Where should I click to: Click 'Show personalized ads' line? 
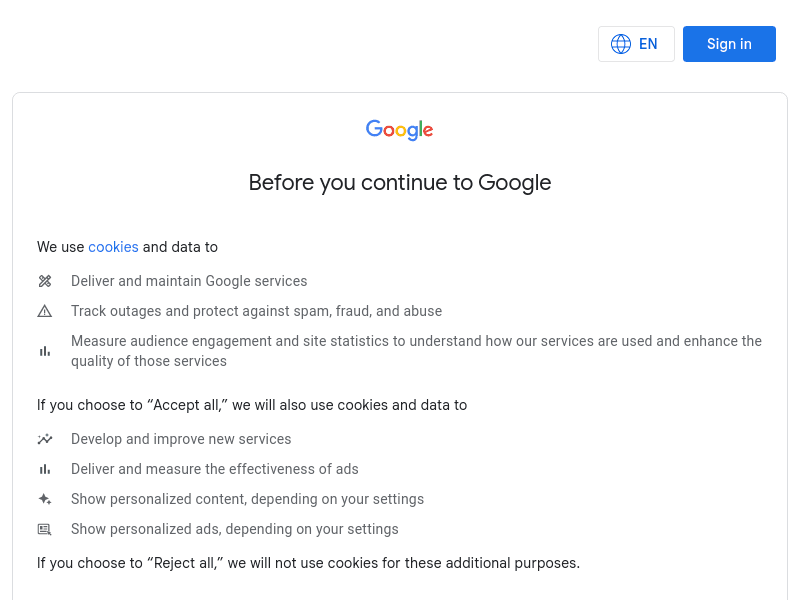pos(234,529)
